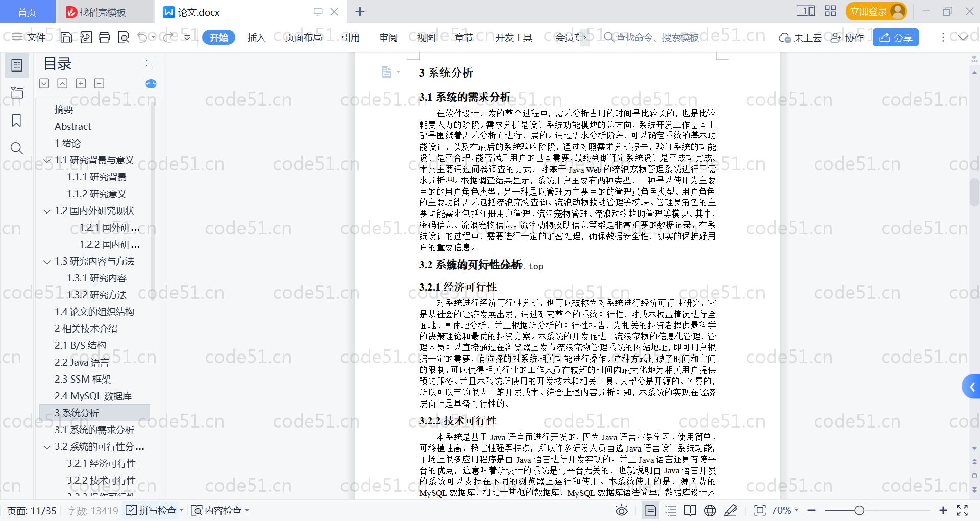Select the 审阅 ribbon tab

point(388,37)
